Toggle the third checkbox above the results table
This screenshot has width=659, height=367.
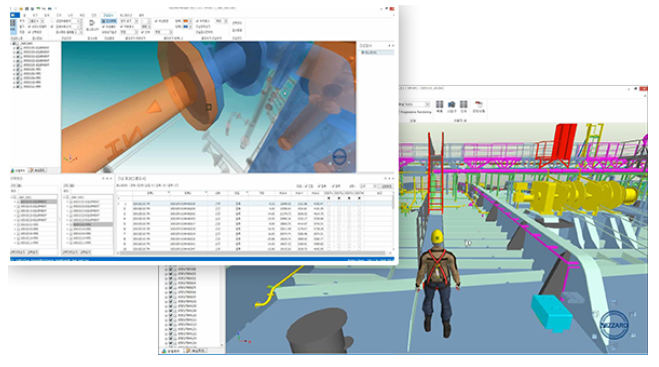tap(334, 186)
